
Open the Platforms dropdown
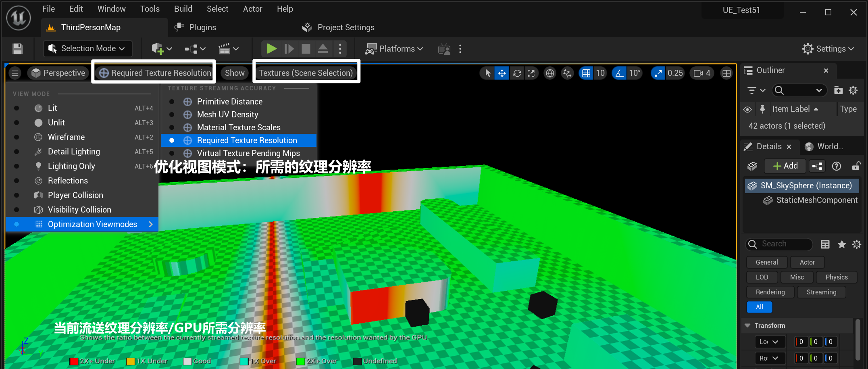point(394,49)
